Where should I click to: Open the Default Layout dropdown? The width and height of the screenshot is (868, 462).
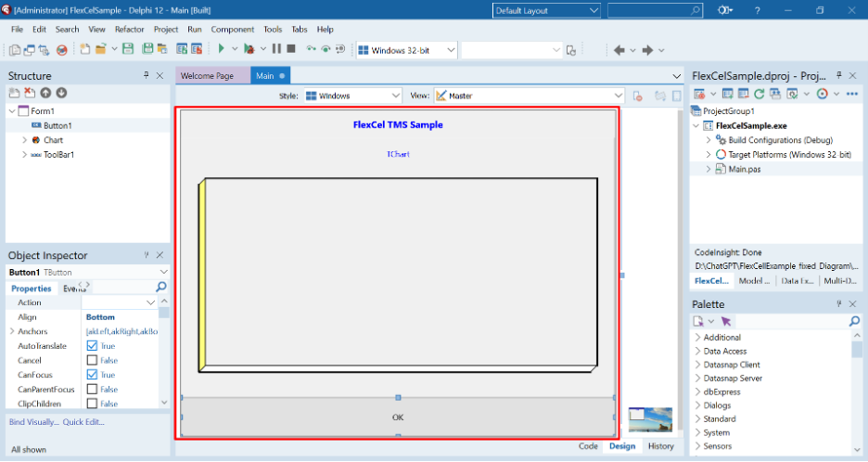(x=546, y=10)
